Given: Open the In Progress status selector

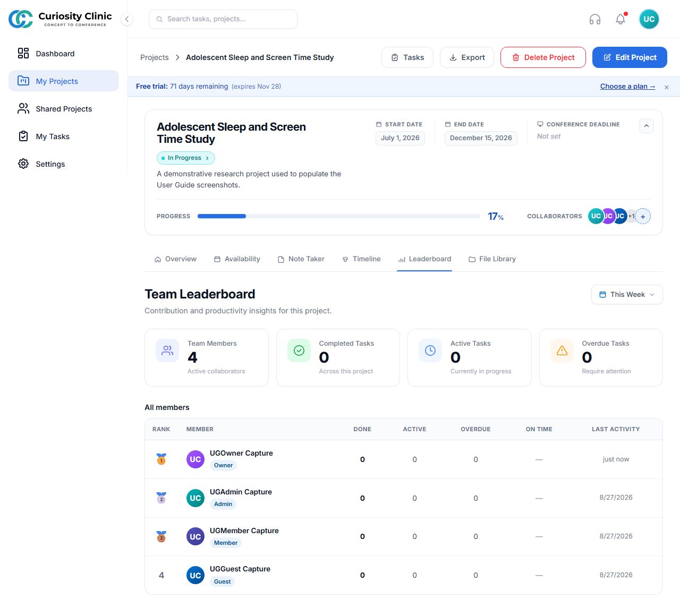Looking at the screenshot, I should (186, 158).
